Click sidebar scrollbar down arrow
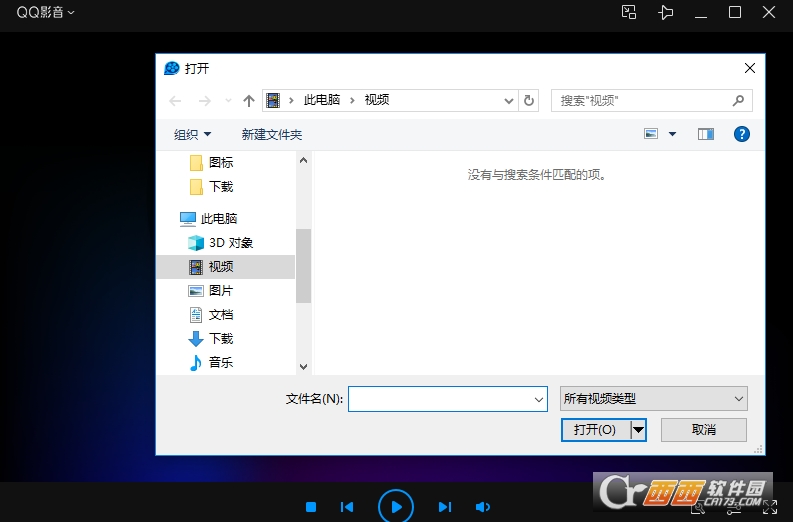Viewport: 793px width, 522px height. [303, 367]
